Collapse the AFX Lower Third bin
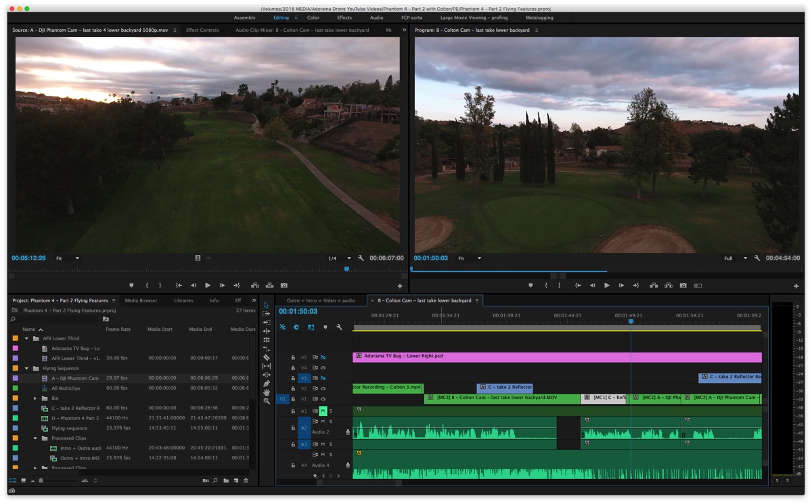The image size is (812, 504). 27,338
